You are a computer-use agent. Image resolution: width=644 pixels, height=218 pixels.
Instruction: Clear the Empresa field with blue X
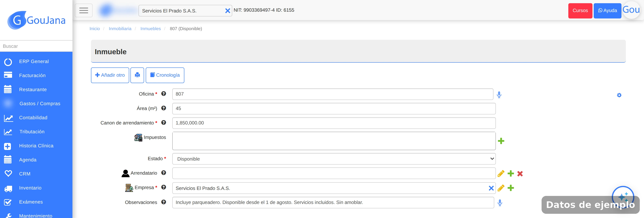pyautogui.click(x=491, y=188)
